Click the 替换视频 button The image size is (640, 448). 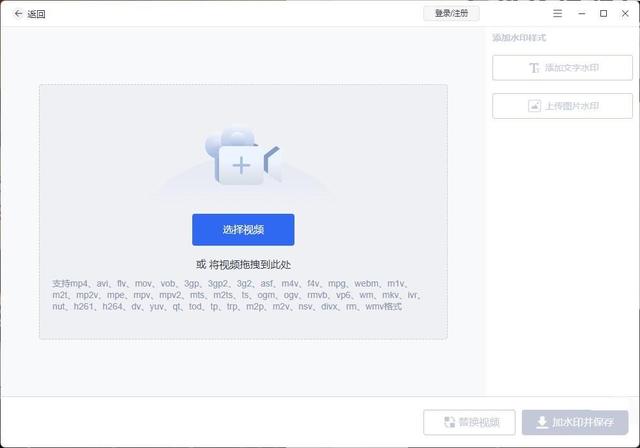[x=469, y=422]
